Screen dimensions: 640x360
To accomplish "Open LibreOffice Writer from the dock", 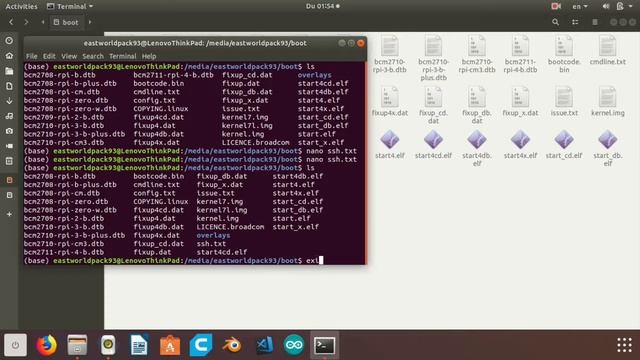I will pyautogui.click(x=139, y=345).
